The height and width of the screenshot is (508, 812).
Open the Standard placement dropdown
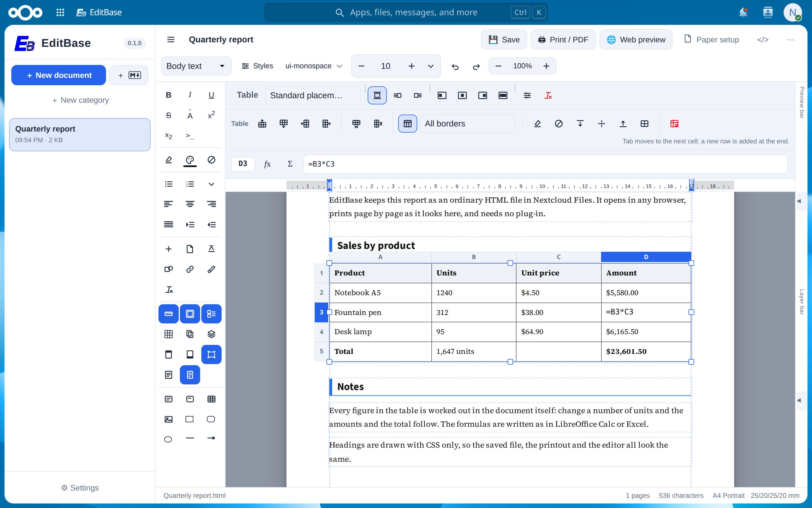(x=313, y=95)
